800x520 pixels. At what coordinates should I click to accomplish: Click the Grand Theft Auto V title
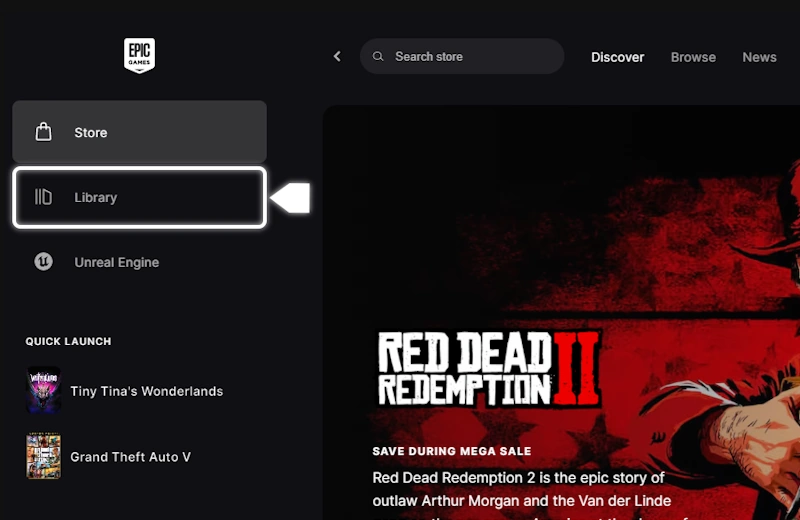tap(131, 457)
